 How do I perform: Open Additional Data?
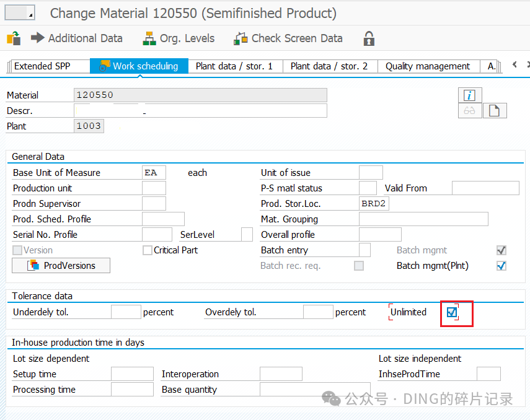pyautogui.click(x=76, y=38)
